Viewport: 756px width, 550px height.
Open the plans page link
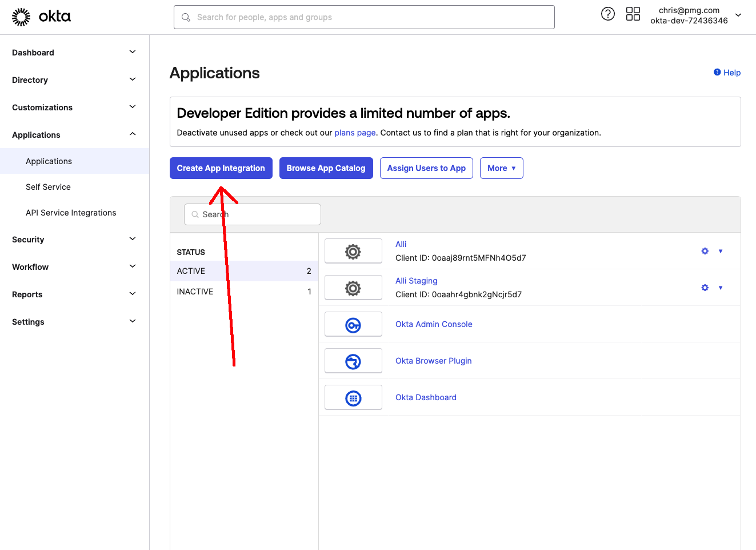[355, 133]
